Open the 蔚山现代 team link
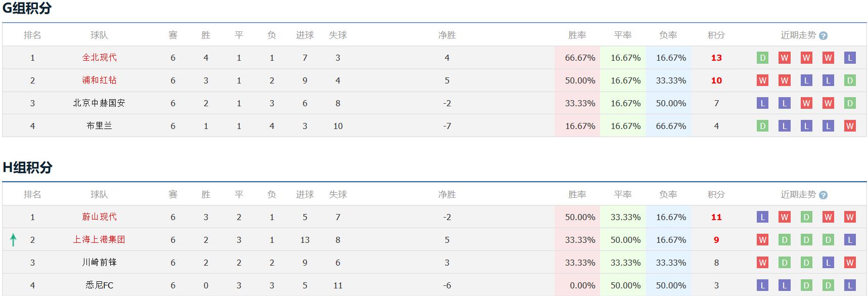The width and height of the screenshot is (868, 296). click(x=99, y=217)
